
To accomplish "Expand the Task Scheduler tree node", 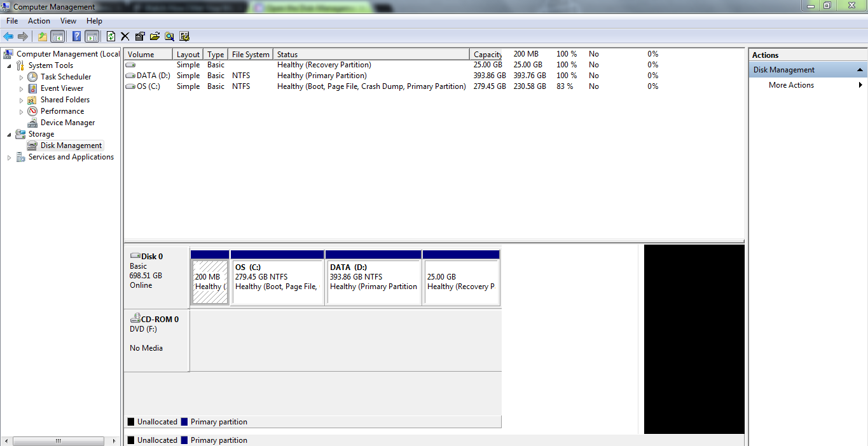I will [x=21, y=77].
